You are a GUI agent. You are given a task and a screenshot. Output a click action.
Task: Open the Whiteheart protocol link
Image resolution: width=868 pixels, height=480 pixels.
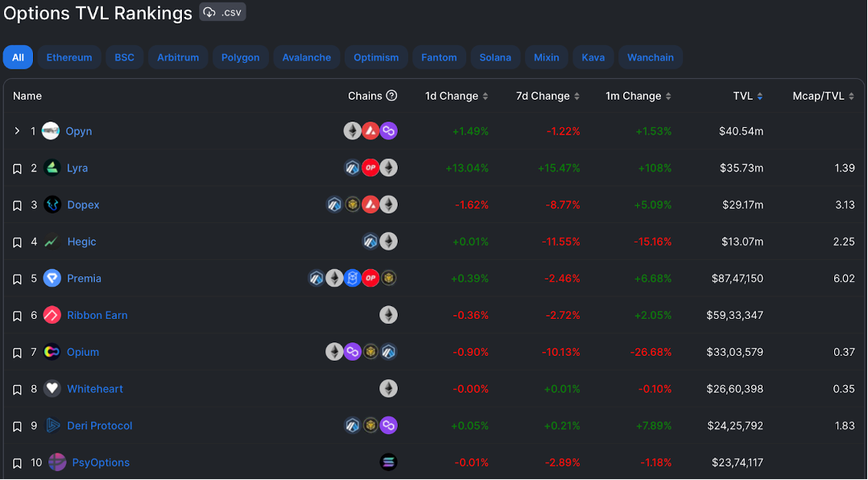point(95,389)
